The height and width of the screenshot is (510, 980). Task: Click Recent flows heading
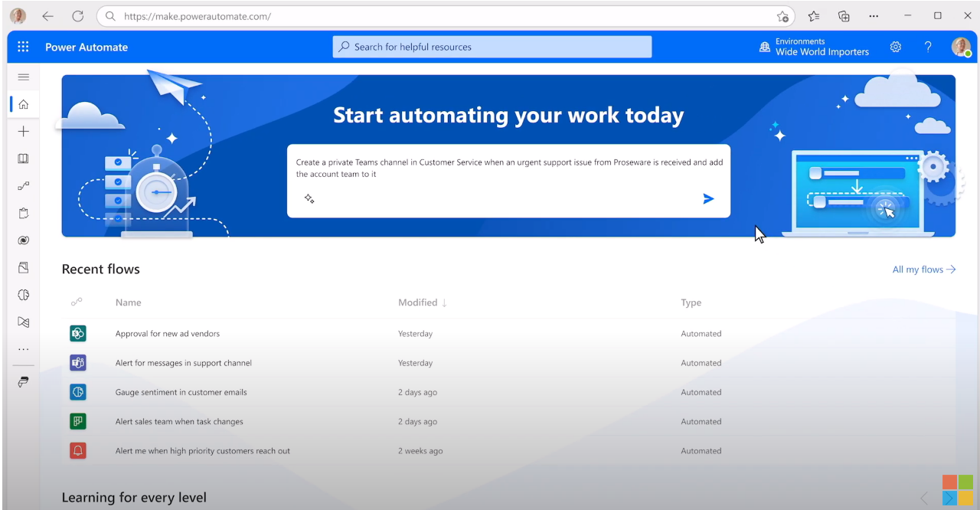(101, 270)
